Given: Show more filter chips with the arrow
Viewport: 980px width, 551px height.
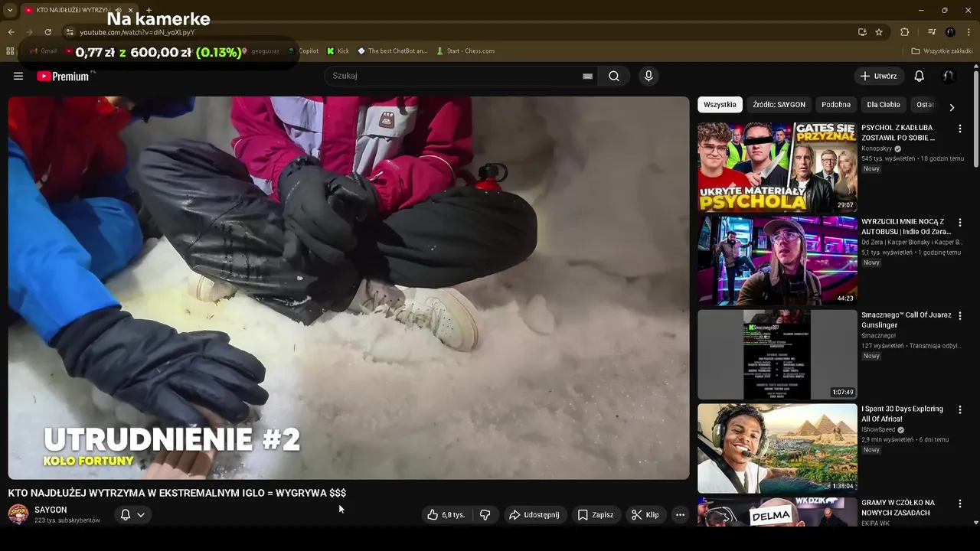Looking at the screenshot, I should [x=952, y=107].
